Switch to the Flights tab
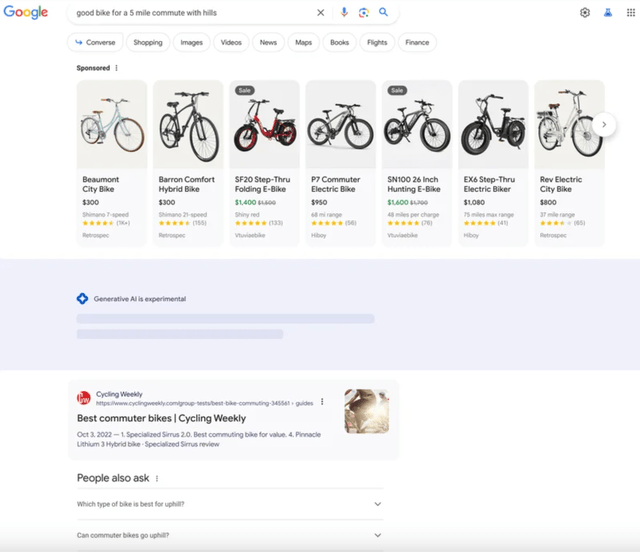This screenshot has height=552, width=640. 377,42
